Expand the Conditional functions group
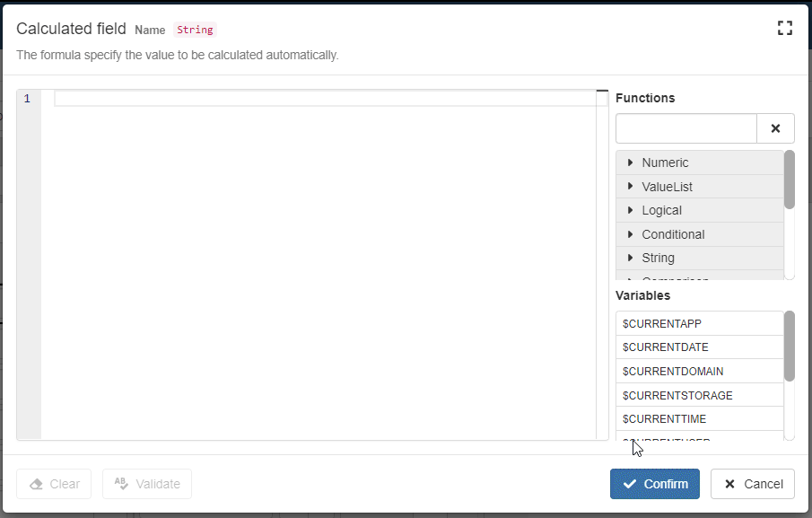Image resolution: width=812 pixels, height=518 pixels. click(x=673, y=234)
